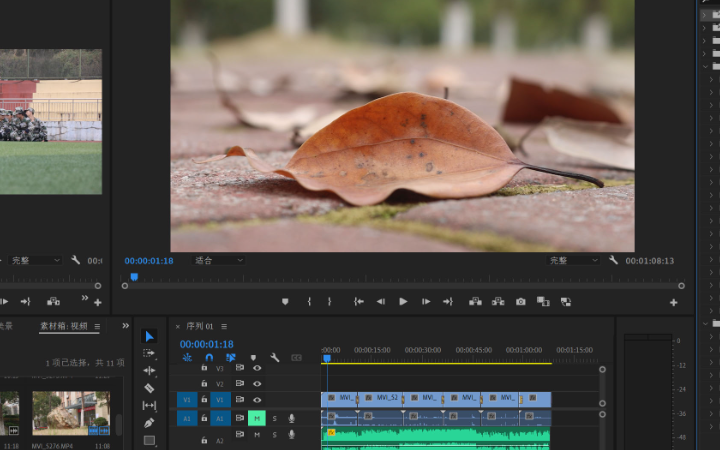Select the Slip tool
The image size is (720, 450).
[149, 405]
